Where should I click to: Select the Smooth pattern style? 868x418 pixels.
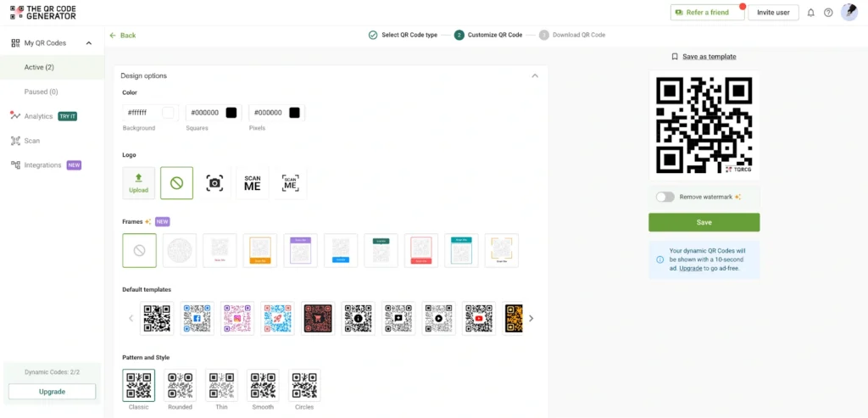click(263, 385)
